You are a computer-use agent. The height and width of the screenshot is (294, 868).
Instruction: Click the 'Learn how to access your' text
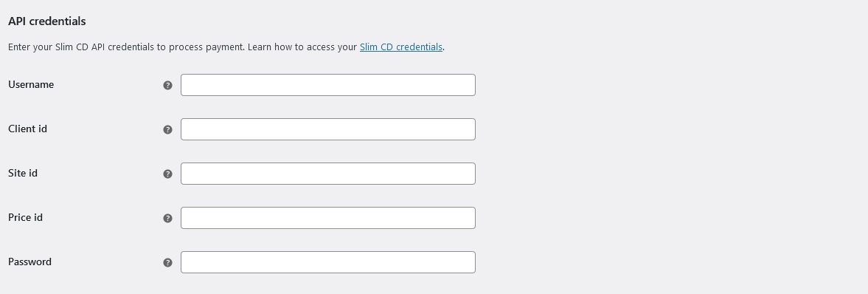click(302, 47)
